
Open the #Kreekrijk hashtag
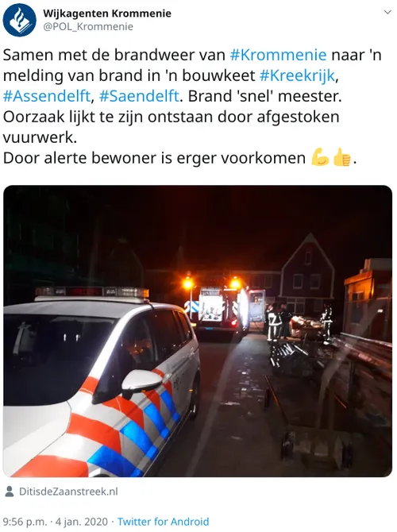tap(298, 75)
